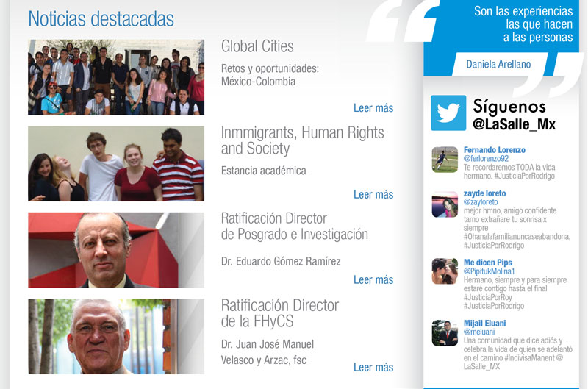Click the @ferlorenzo92 Twitter handle
This screenshot has height=389, width=588.
click(486, 159)
